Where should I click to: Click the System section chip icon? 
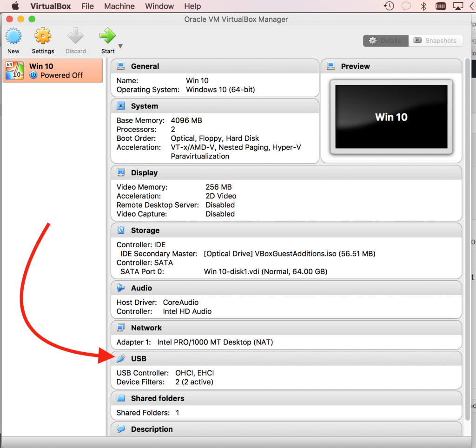click(x=121, y=105)
